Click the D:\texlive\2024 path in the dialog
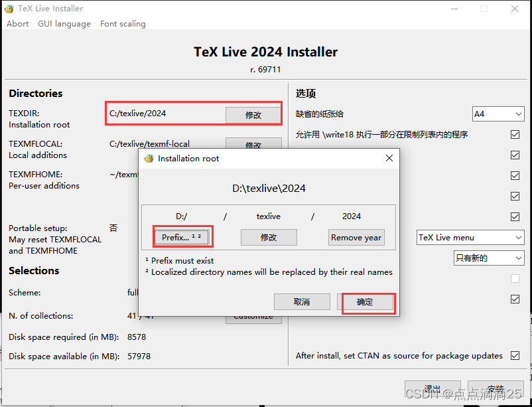This screenshot has width=532, height=407. point(269,188)
